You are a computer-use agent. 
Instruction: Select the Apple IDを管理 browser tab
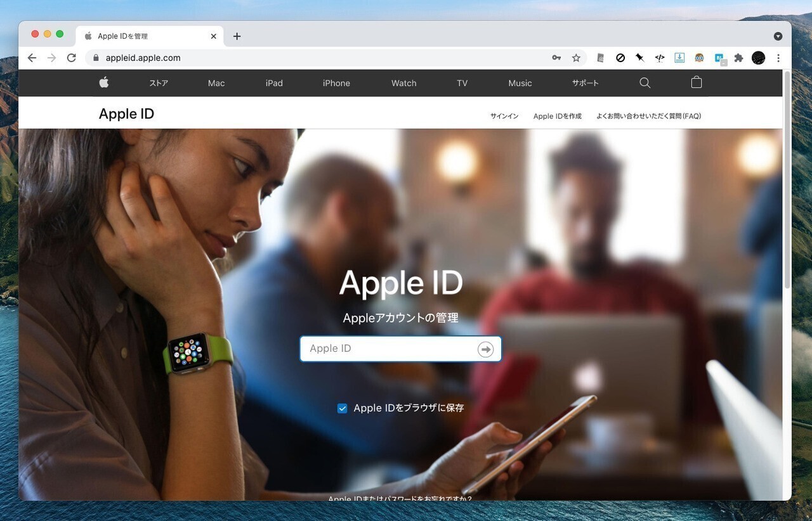(x=150, y=36)
